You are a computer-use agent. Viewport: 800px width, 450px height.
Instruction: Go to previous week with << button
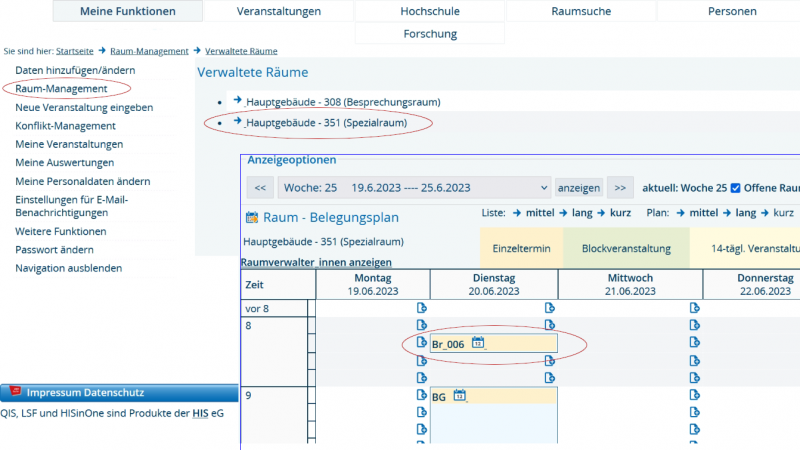[260, 188]
